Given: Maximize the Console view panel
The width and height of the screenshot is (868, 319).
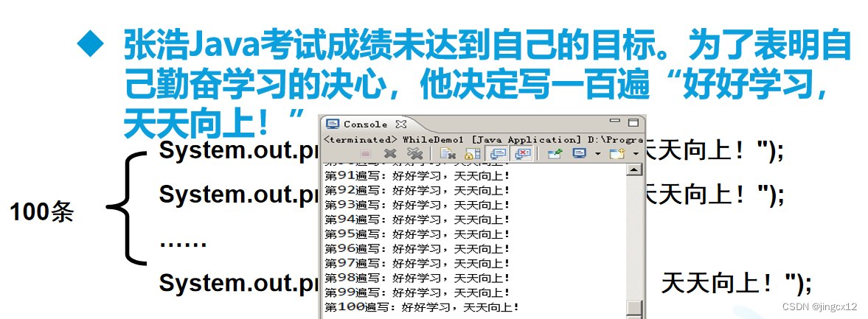Looking at the screenshot, I should (633, 122).
